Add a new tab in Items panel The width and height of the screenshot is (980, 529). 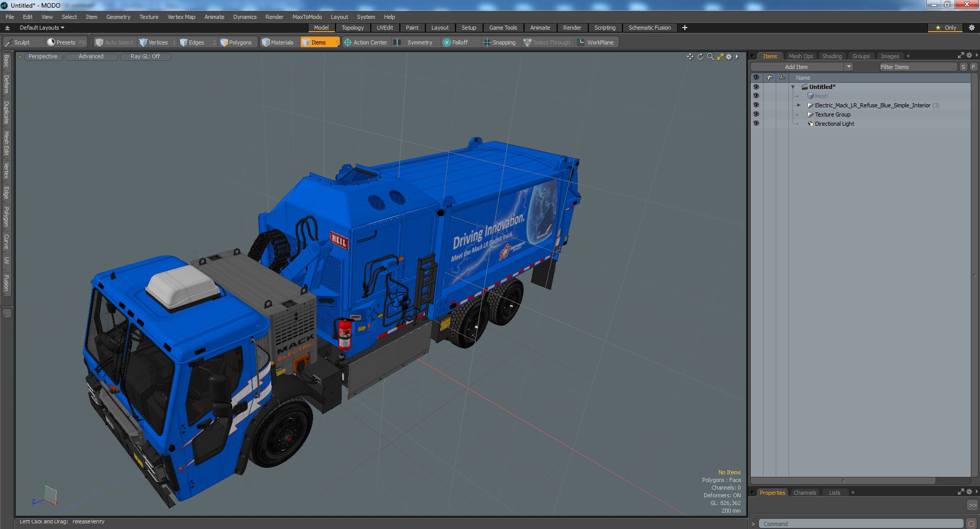pyautogui.click(x=908, y=56)
